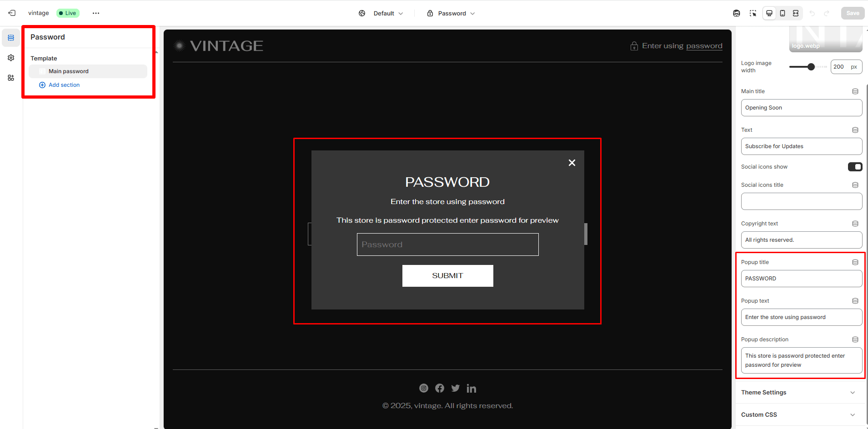Switch to fullscreen width preview
The image size is (868, 429).
pos(796,13)
